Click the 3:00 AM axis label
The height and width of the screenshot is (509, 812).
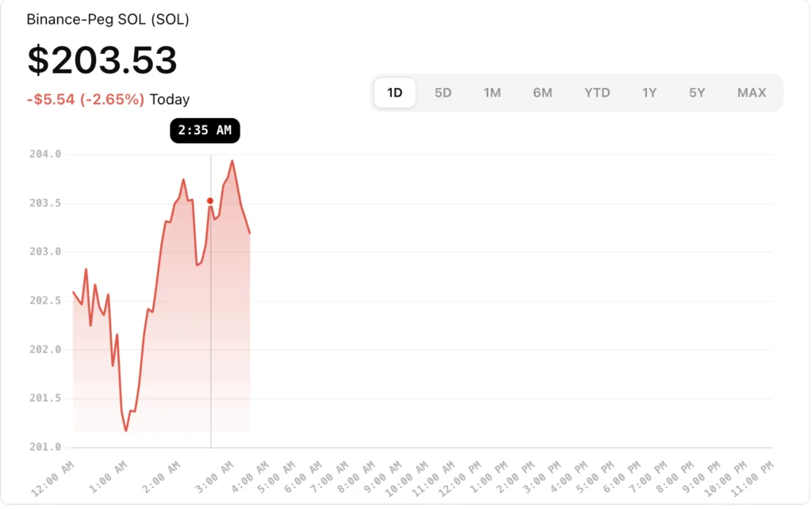214,477
